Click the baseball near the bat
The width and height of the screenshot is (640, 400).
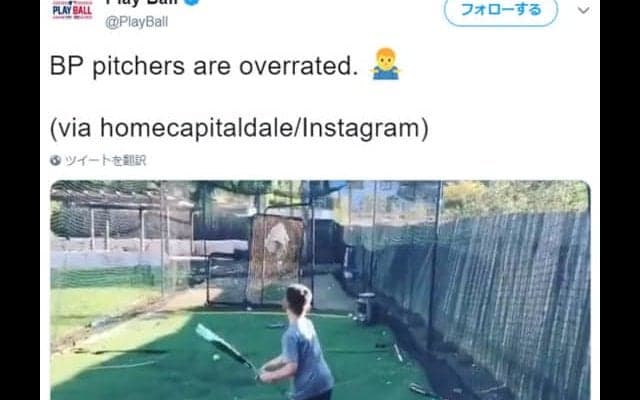click(216, 357)
